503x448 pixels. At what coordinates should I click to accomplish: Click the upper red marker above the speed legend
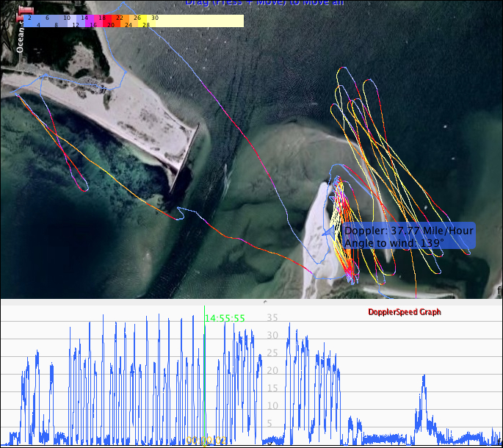pyautogui.click(x=25, y=9)
